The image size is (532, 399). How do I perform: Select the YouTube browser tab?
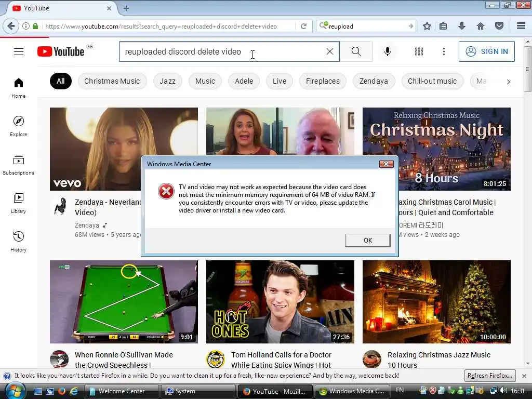[x=61, y=8]
